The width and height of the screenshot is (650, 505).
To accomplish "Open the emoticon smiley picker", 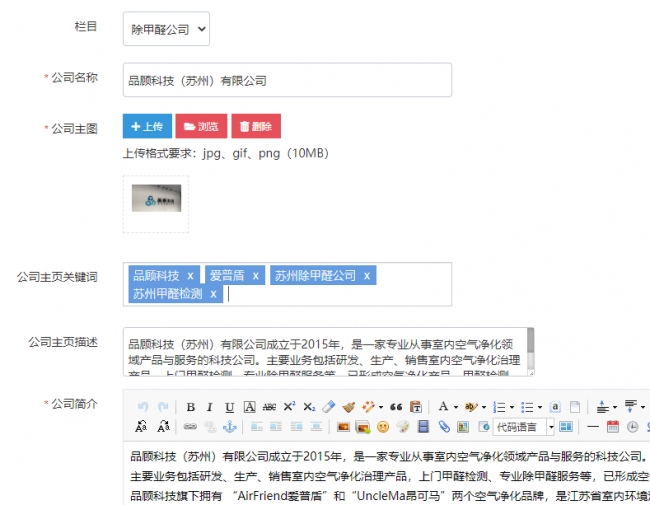I will (x=383, y=427).
